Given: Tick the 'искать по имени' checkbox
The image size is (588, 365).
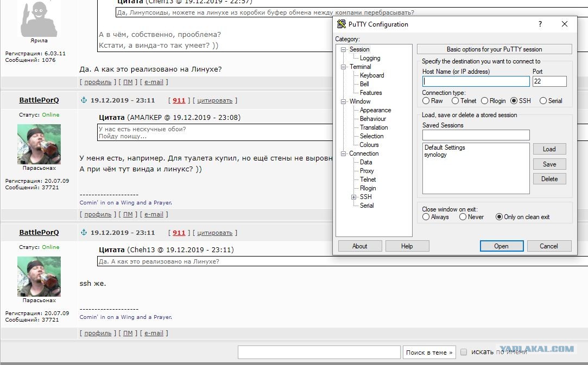Looking at the screenshot, I should 464,352.
